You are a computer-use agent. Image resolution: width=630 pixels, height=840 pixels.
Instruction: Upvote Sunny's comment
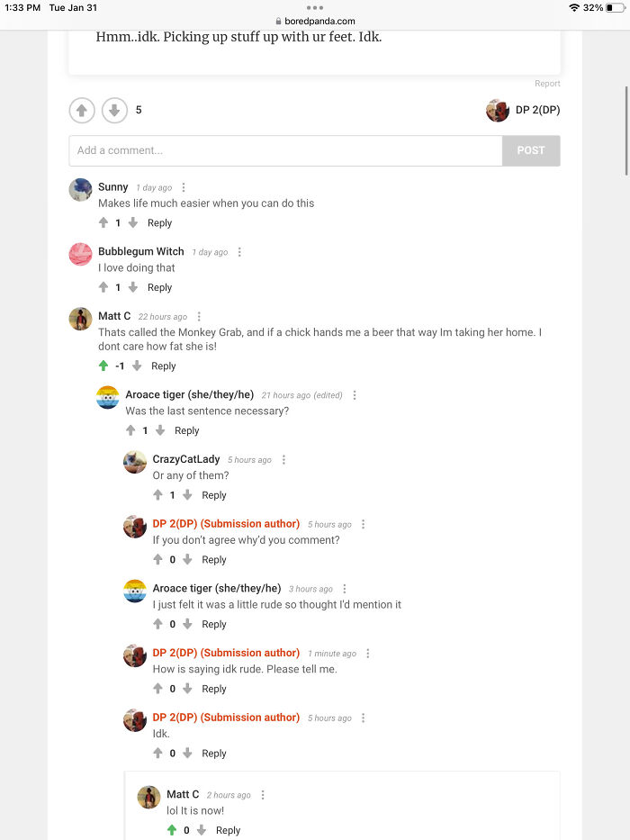point(103,222)
